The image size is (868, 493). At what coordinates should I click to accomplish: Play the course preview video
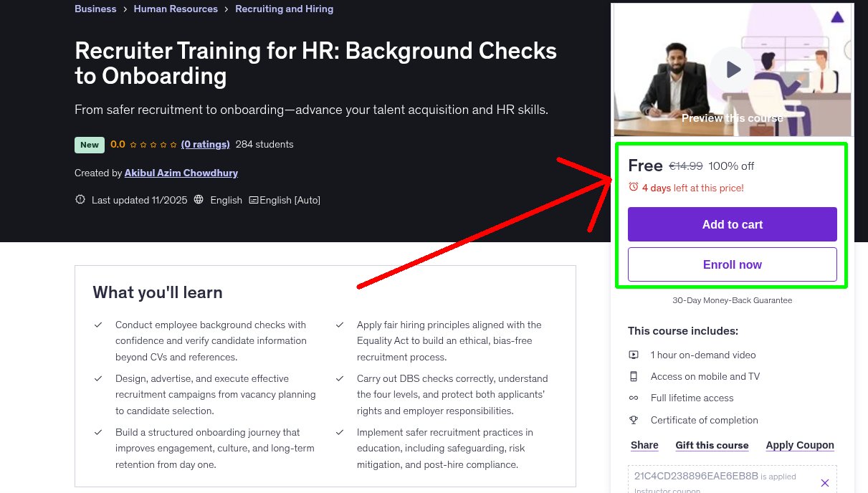[732, 70]
